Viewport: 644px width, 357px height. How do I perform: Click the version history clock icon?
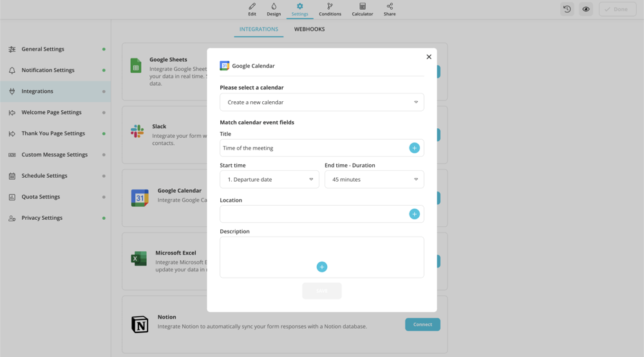[x=567, y=9]
